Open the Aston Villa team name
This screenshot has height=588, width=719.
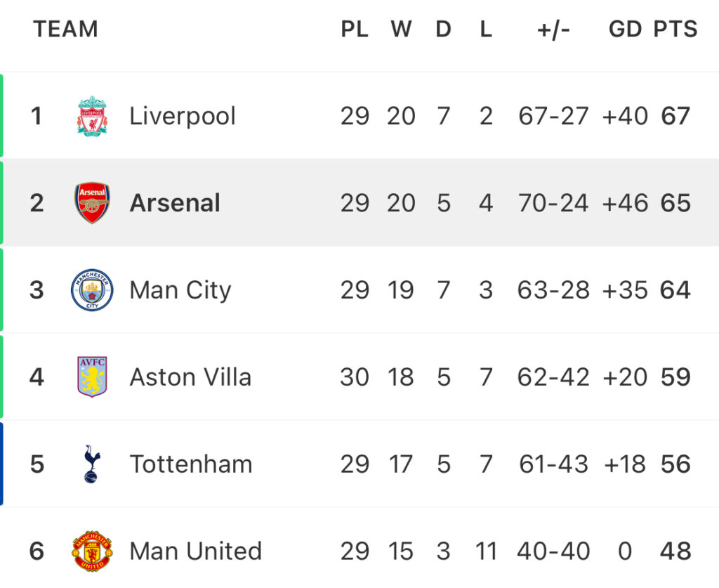[x=190, y=377]
